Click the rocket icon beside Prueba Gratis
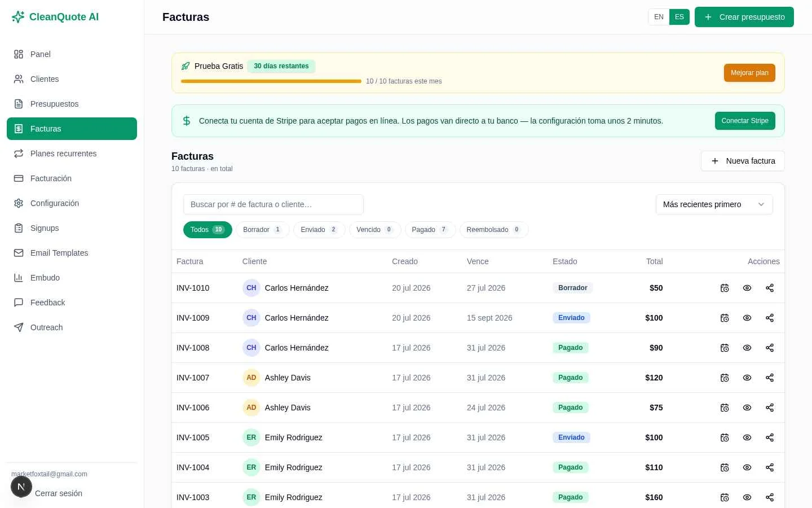The height and width of the screenshot is (508, 812). pyautogui.click(x=186, y=66)
